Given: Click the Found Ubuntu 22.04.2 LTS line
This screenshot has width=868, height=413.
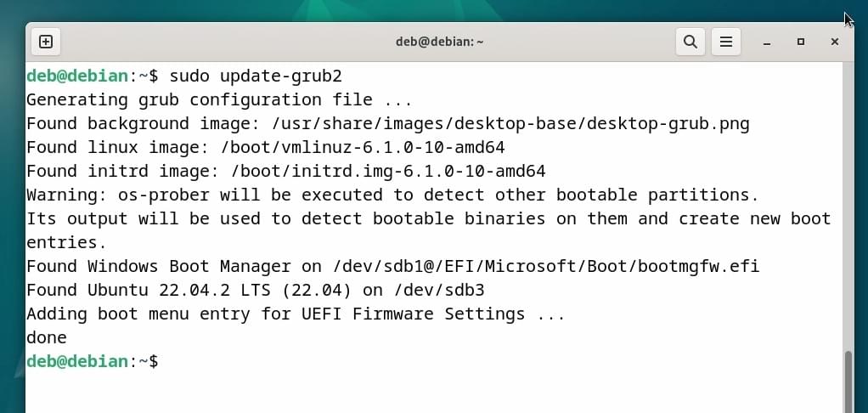Looking at the screenshot, I should 255,290.
